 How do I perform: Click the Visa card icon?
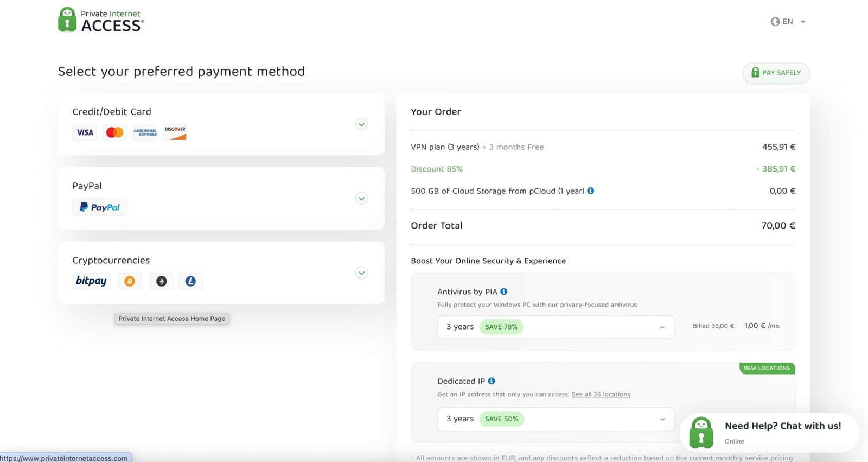(85, 132)
